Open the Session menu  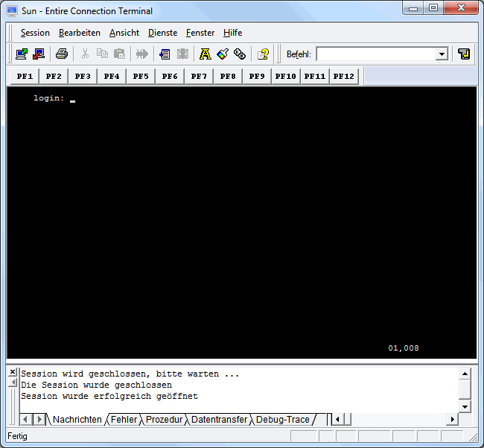(35, 33)
